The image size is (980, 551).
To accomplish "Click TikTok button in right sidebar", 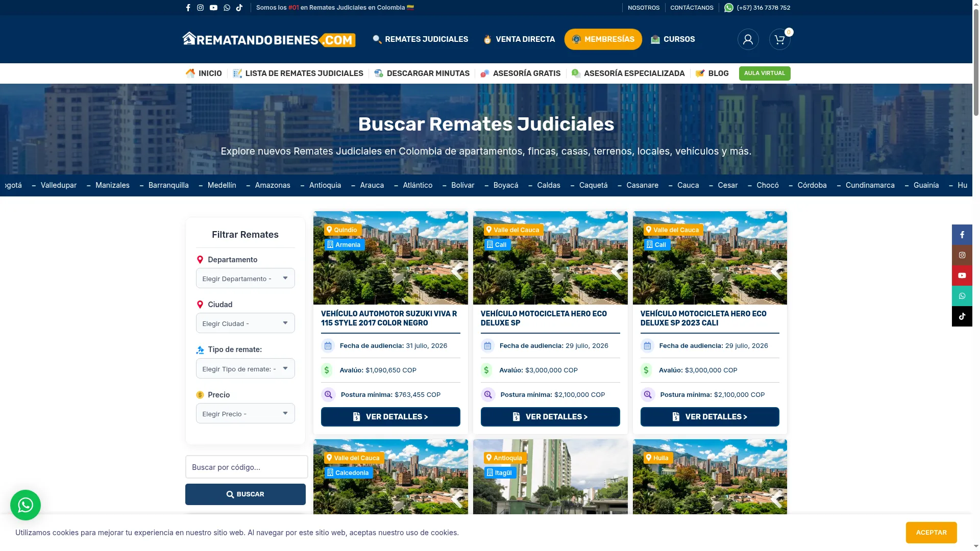I will click(x=962, y=316).
